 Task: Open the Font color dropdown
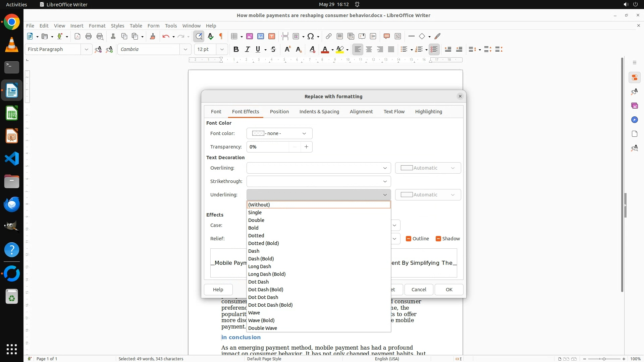(x=279, y=133)
